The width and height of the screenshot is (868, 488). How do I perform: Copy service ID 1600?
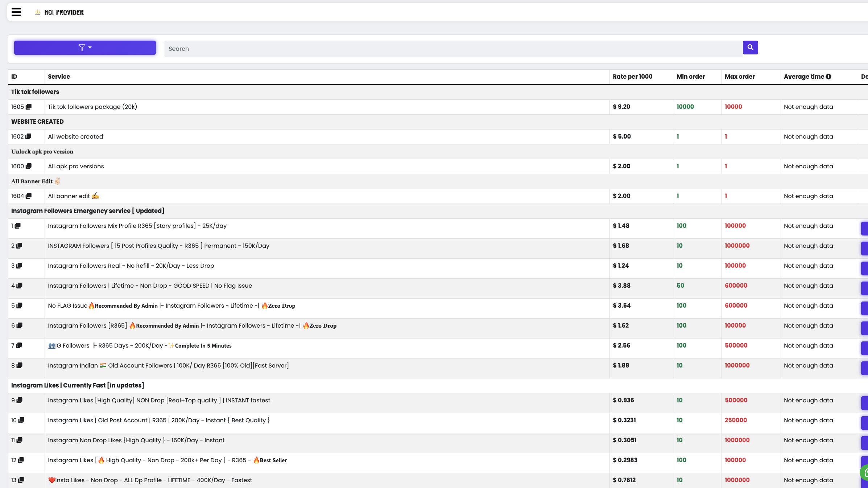[x=29, y=166]
